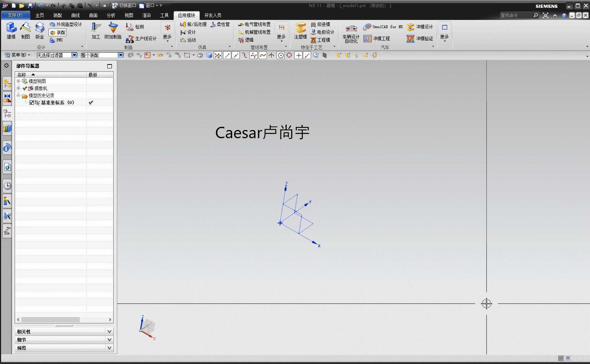
Task: Switch to the 装配 ribbon tab
Action: [x=57, y=15]
